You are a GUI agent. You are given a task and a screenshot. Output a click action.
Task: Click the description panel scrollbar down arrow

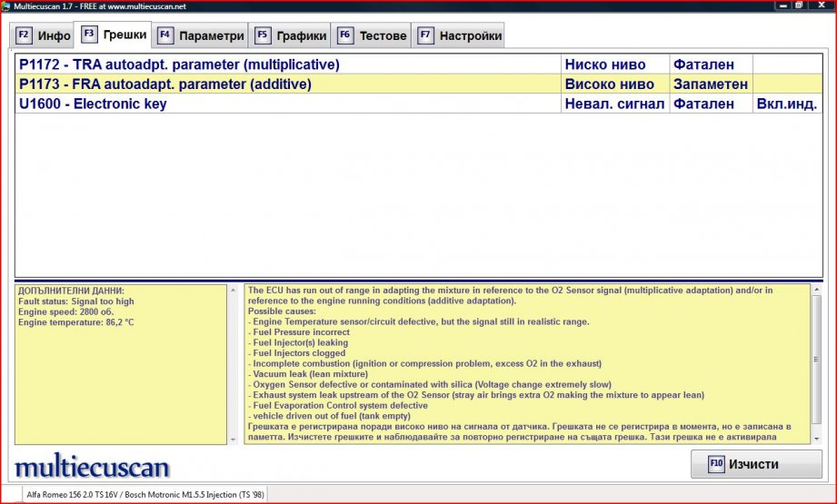[815, 438]
